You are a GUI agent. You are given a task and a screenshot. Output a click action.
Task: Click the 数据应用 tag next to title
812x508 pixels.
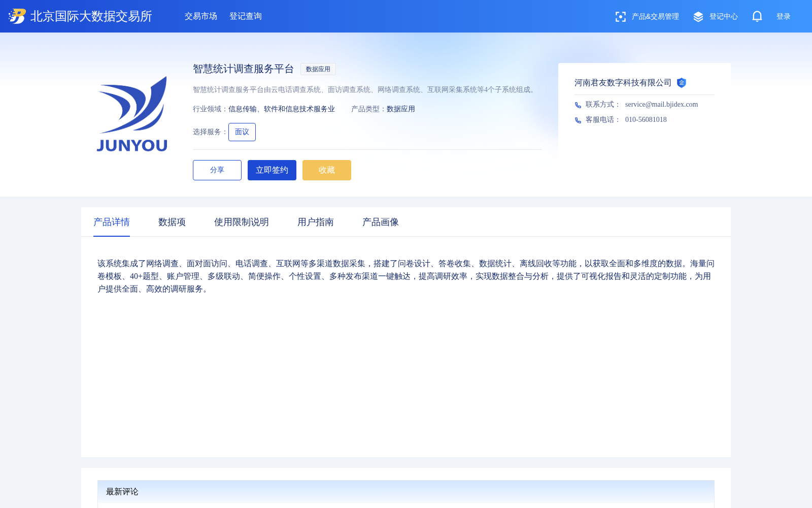pyautogui.click(x=318, y=69)
